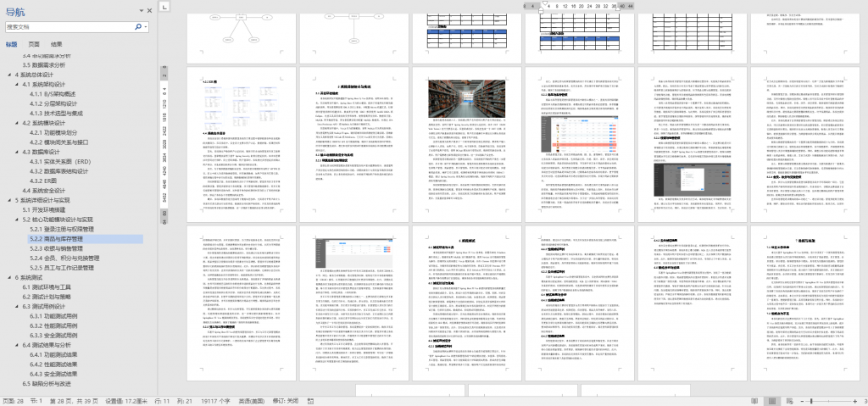
Task: Open the navigation pane task options arrow
Action: pyautogui.click(x=140, y=10)
